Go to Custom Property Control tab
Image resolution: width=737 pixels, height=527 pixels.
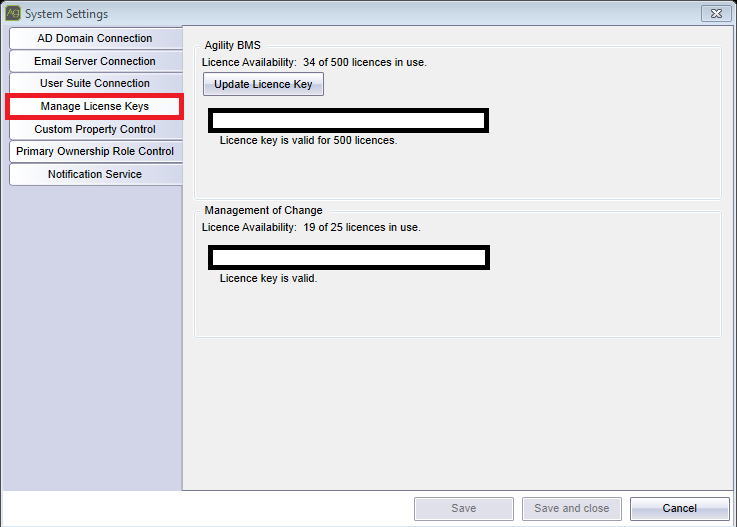[x=95, y=129]
